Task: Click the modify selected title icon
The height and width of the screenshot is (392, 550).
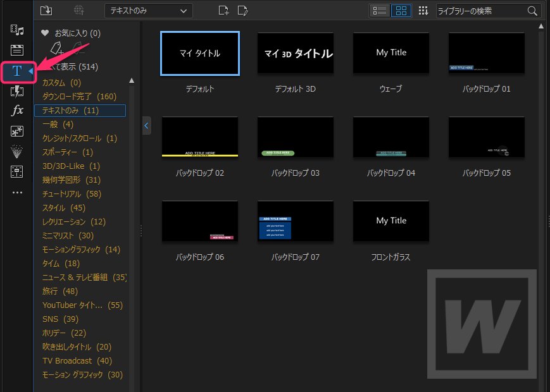Action: click(x=243, y=11)
